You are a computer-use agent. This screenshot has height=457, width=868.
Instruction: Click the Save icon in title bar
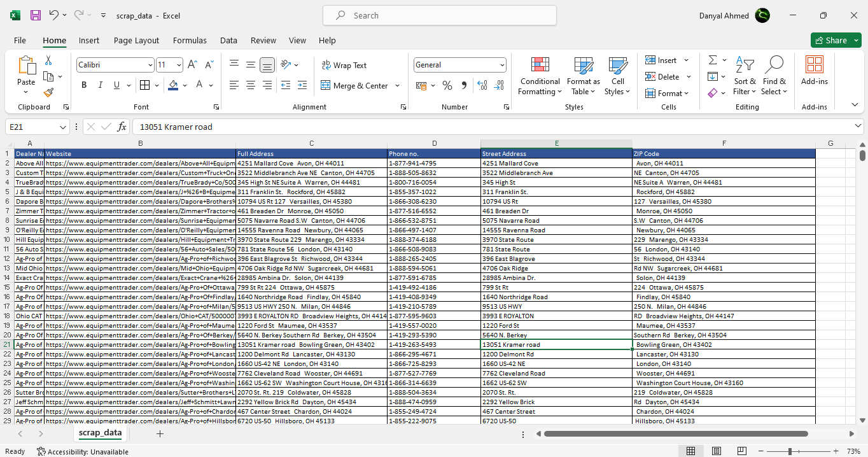(36, 15)
